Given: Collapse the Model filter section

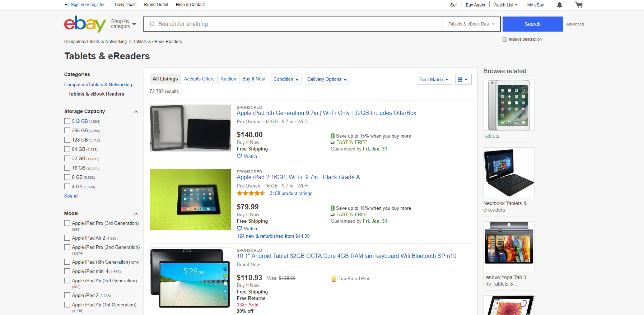Looking at the screenshot, I should (136, 214).
